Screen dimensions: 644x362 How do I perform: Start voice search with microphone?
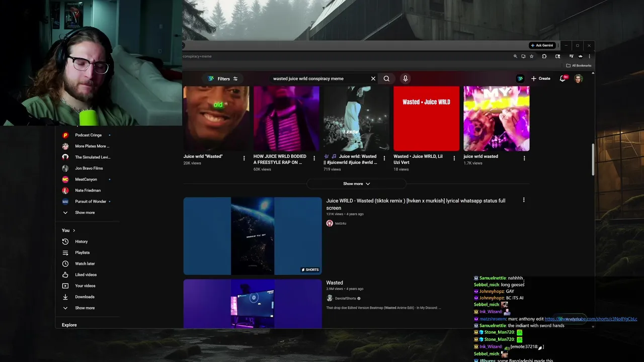(x=405, y=78)
